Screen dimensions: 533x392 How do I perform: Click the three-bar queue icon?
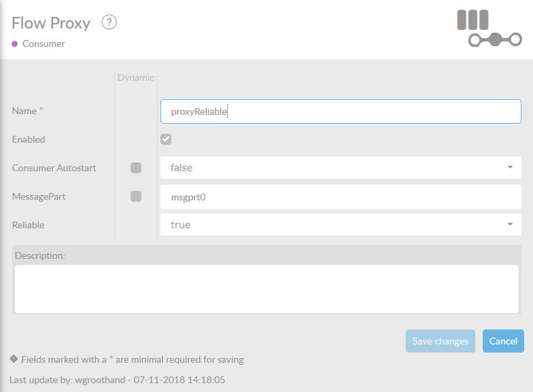(472, 19)
